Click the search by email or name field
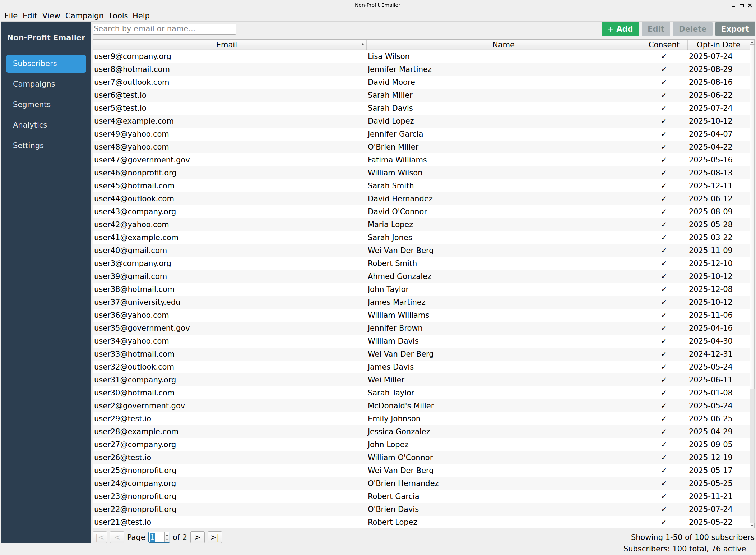Image resolution: width=756 pixels, height=555 pixels. pos(164,29)
